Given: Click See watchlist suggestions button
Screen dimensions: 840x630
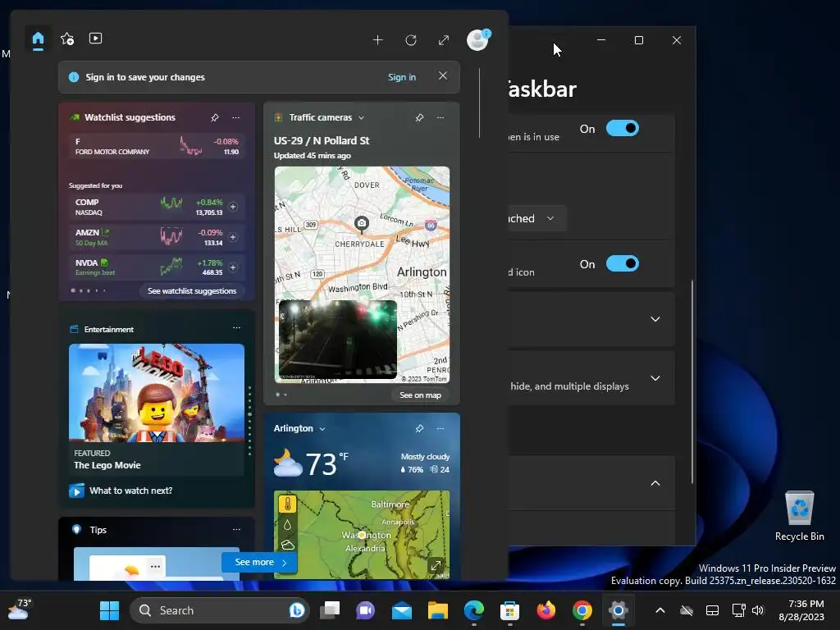Looking at the screenshot, I should [x=192, y=291].
